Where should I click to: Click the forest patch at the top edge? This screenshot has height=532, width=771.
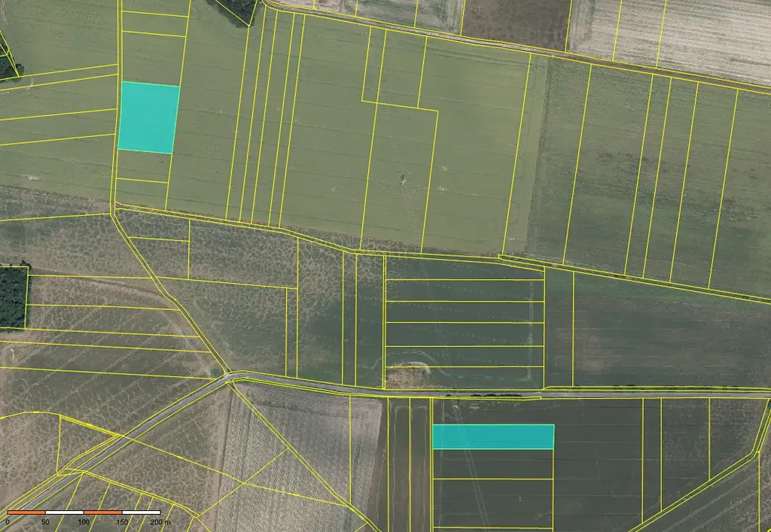237,11
